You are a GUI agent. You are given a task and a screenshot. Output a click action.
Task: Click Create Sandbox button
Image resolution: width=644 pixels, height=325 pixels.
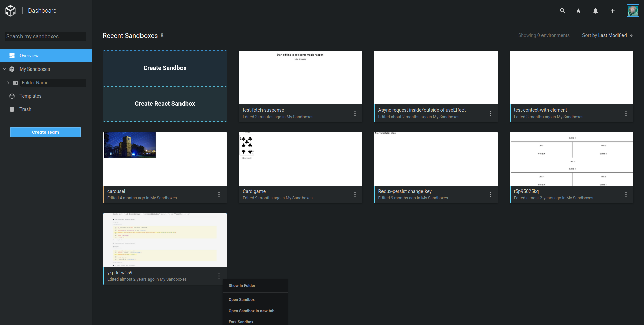tap(165, 68)
